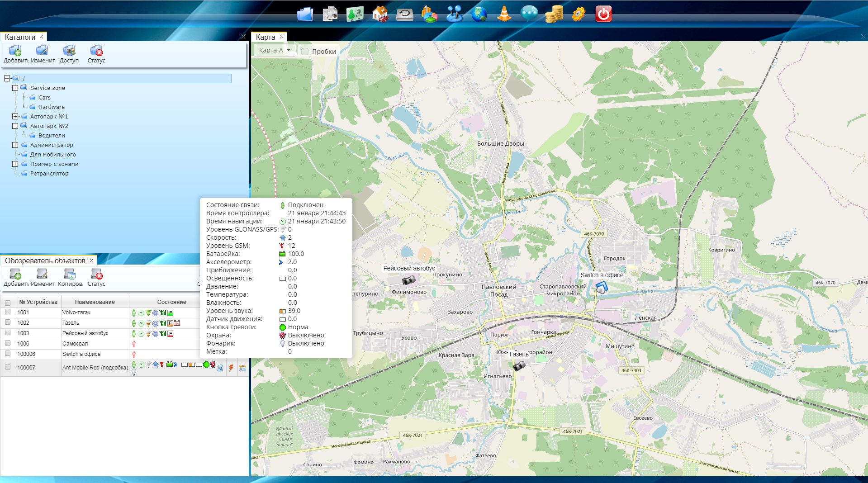Image resolution: width=868 pixels, height=483 pixels.
Task: Open the pie chart reports icon
Action: 429,14
